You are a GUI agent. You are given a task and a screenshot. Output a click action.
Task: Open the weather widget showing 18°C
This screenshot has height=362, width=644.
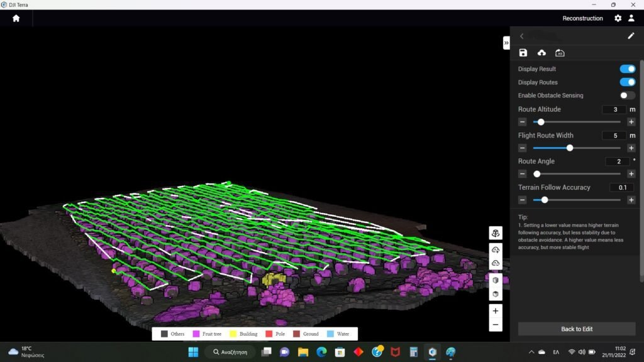(26, 352)
